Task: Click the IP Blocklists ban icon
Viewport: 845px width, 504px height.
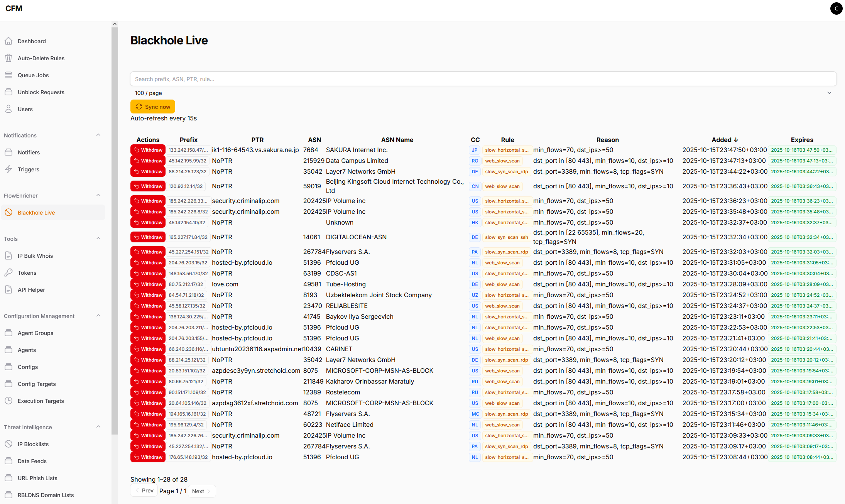Action: (x=8, y=444)
